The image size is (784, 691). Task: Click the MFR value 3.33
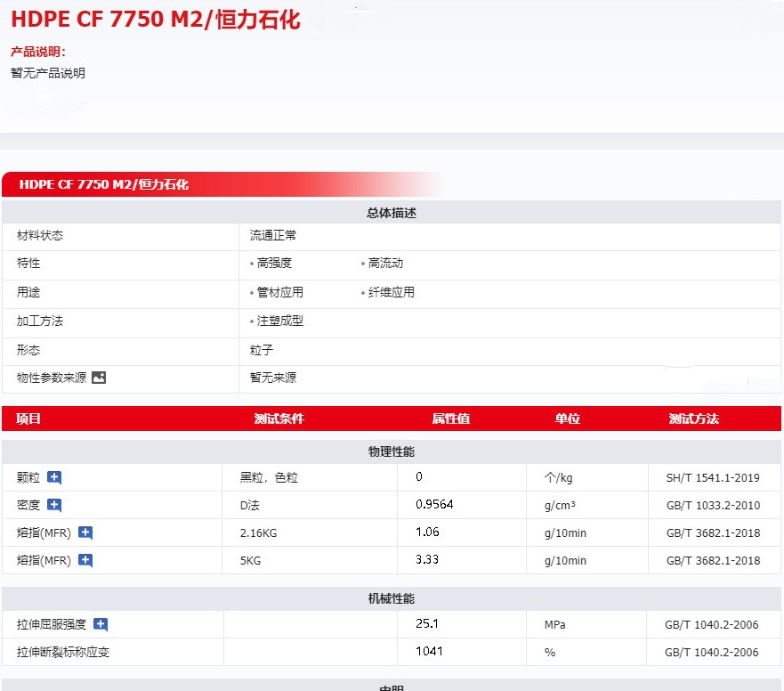(x=427, y=559)
